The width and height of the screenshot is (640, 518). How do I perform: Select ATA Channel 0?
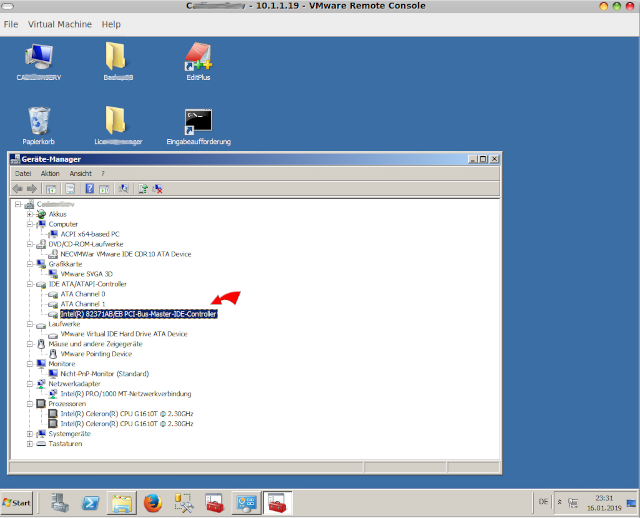(83, 294)
